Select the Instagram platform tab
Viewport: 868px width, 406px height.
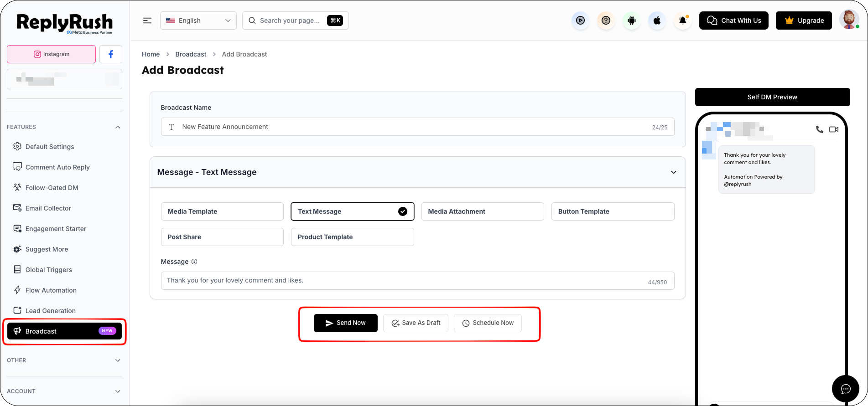(52, 54)
